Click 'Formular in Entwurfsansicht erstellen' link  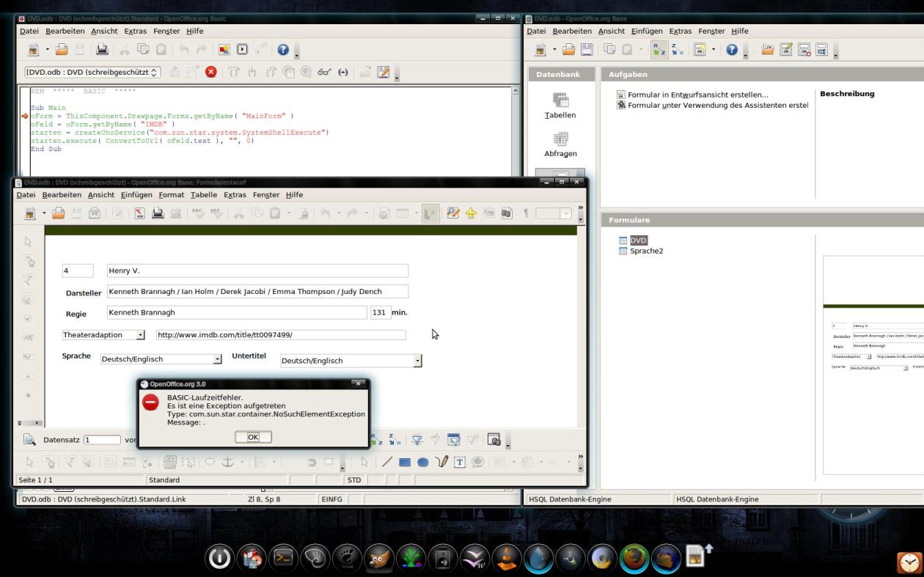point(697,95)
